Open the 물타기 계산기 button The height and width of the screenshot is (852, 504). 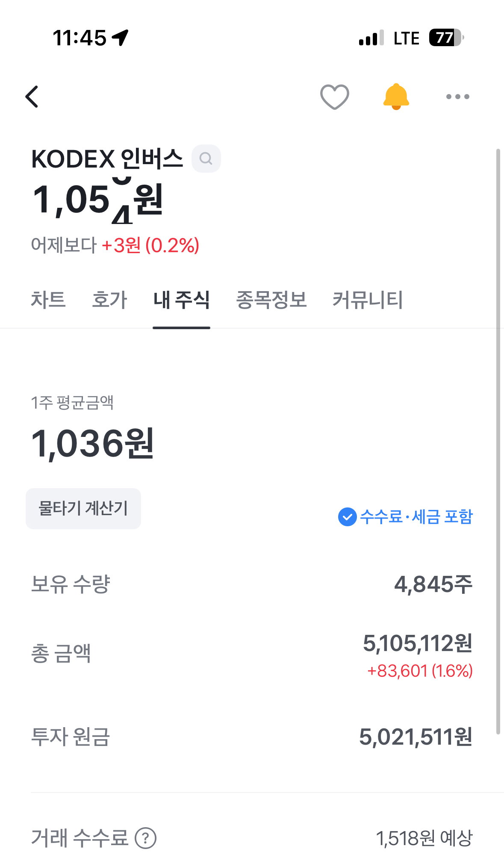83,509
